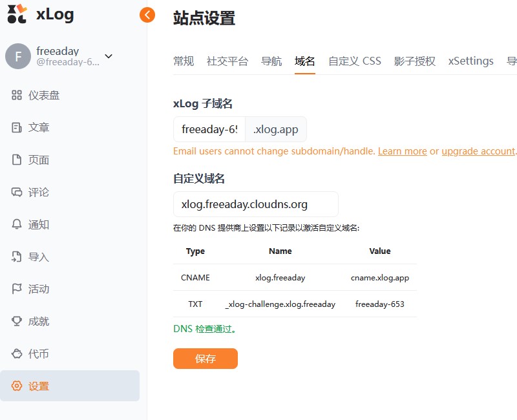Switch to the 自定义 CSS tab
Image resolution: width=517 pixels, height=420 pixels.
(x=355, y=61)
